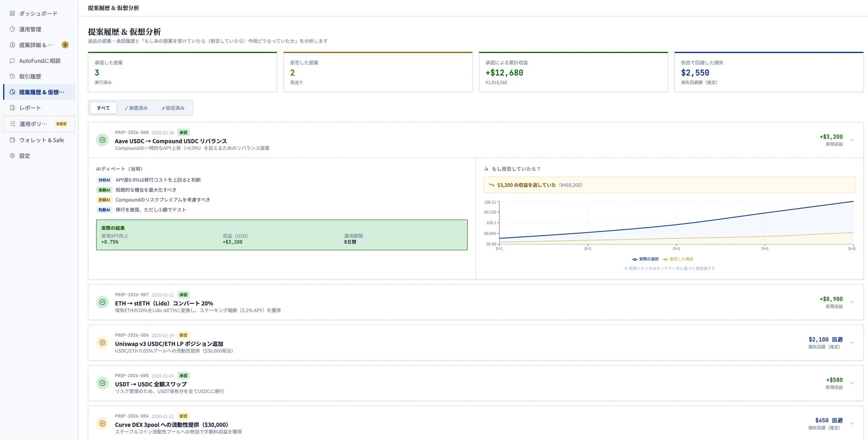Expand the ETH → stETH proposal chevron
868x440 pixels.
(852, 302)
